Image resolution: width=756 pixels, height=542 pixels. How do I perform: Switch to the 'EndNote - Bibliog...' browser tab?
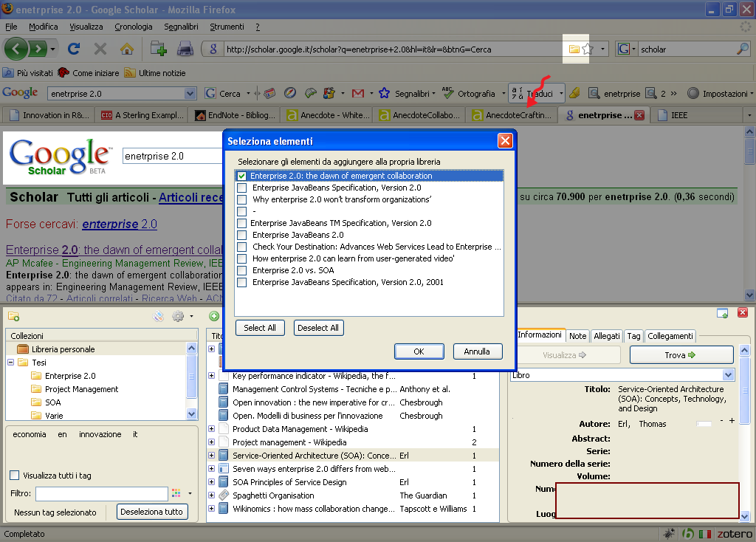pos(234,115)
